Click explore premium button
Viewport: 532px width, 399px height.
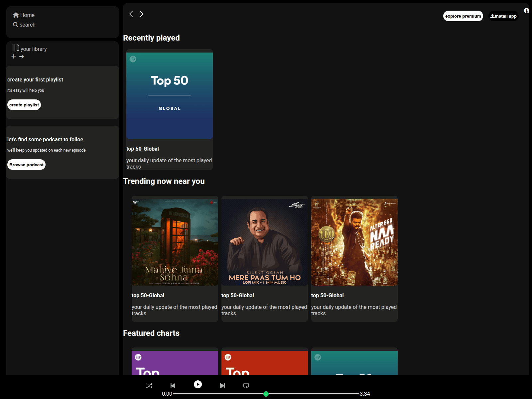tap(463, 16)
